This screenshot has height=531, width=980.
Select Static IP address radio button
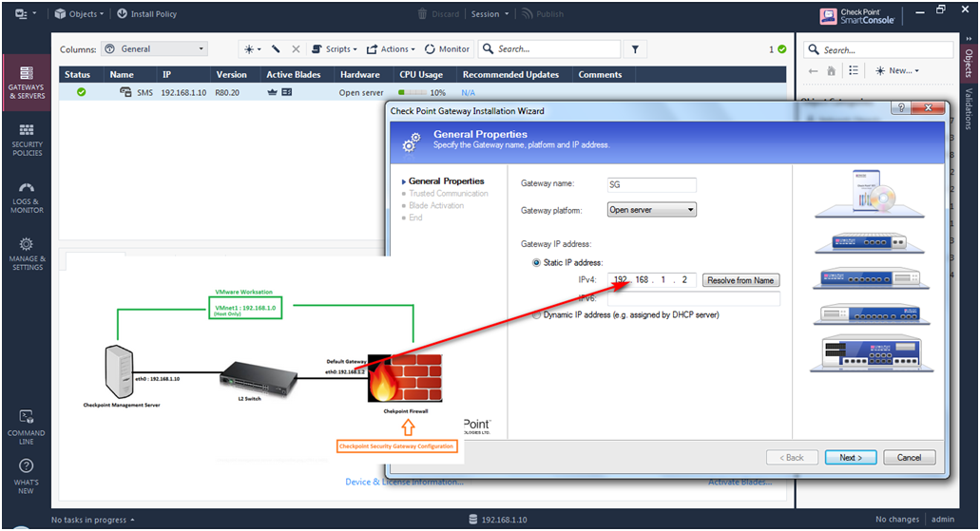(x=536, y=262)
